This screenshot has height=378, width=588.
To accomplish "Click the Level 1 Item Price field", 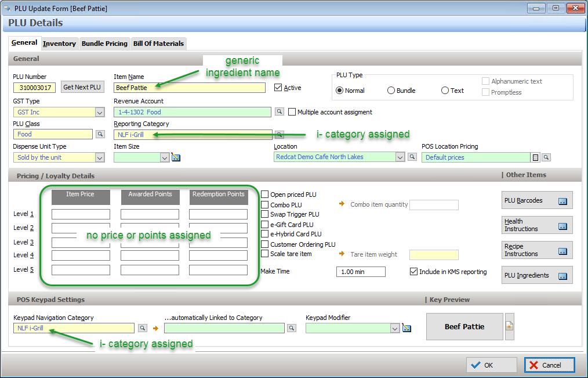I will tap(81, 214).
